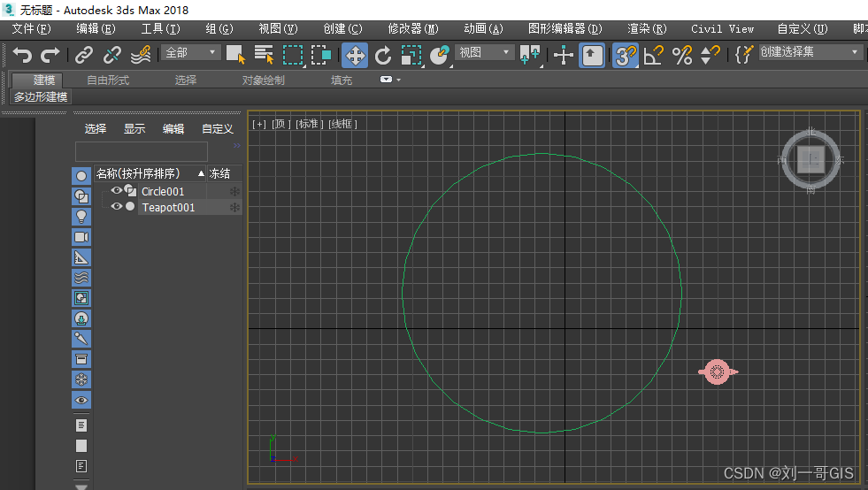The width and height of the screenshot is (868, 490).
Task: Toggle display of cameras in scene explorer
Action: pos(81,237)
